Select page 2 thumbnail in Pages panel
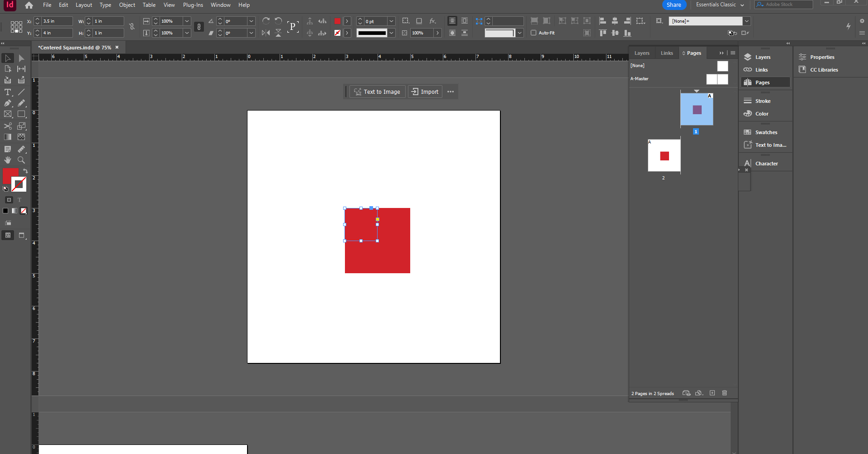This screenshot has height=454, width=868. point(664,155)
